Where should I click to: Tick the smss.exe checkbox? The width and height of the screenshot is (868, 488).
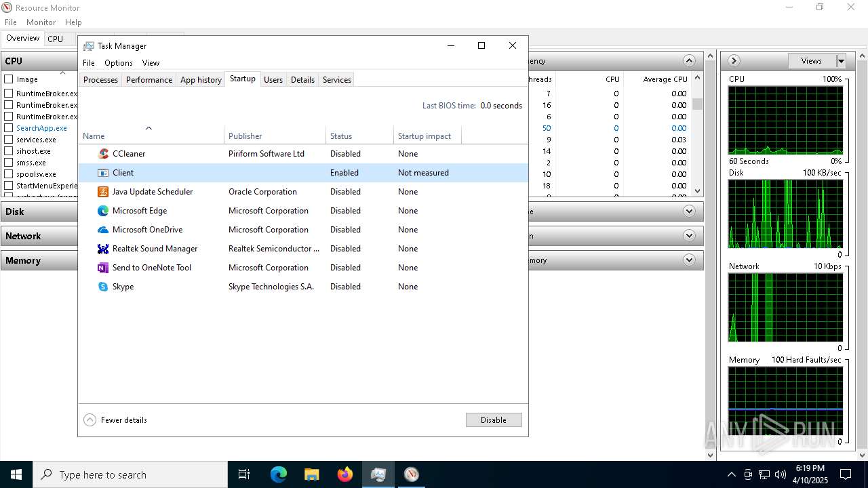(x=9, y=163)
